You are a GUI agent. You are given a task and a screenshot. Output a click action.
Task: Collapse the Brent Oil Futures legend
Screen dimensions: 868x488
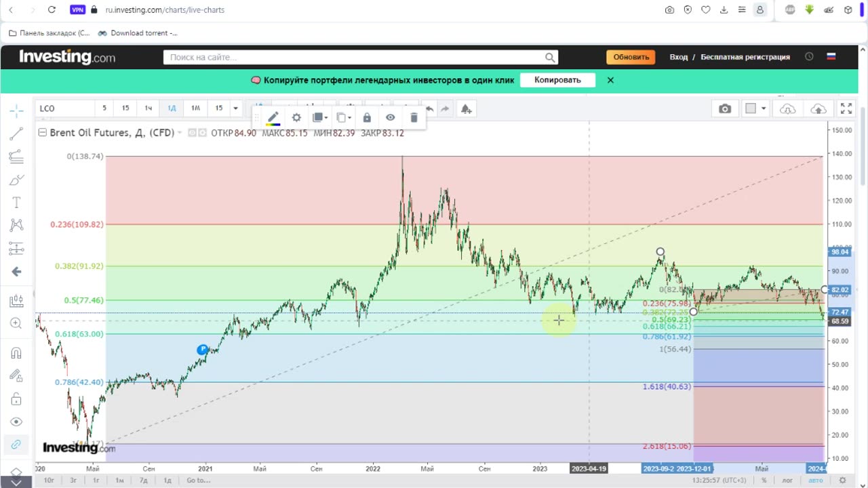(x=43, y=133)
